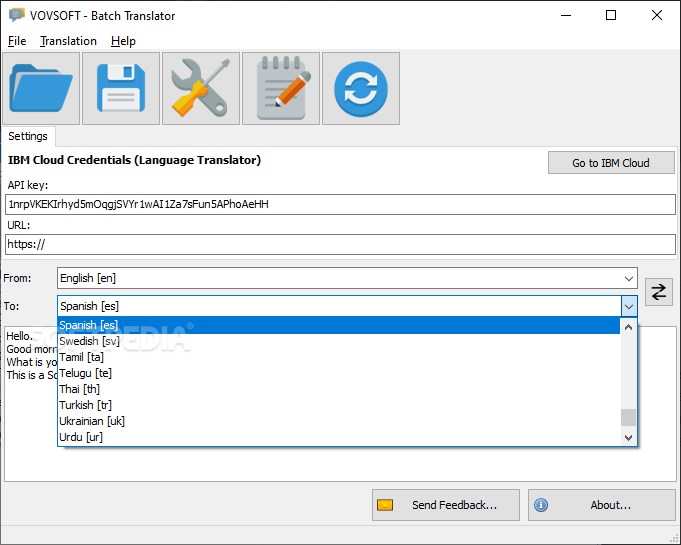Image resolution: width=681 pixels, height=545 pixels.
Task: Open the Help menu
Action: [x=123, y=41]
